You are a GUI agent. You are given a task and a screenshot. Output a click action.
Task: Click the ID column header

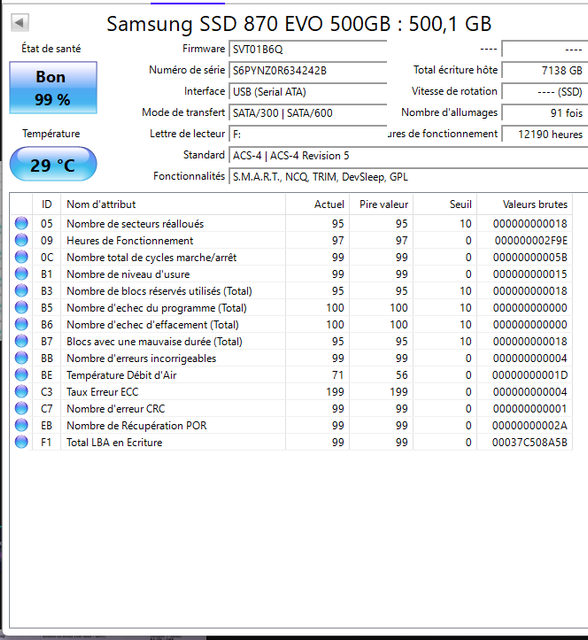coord(47,204)
